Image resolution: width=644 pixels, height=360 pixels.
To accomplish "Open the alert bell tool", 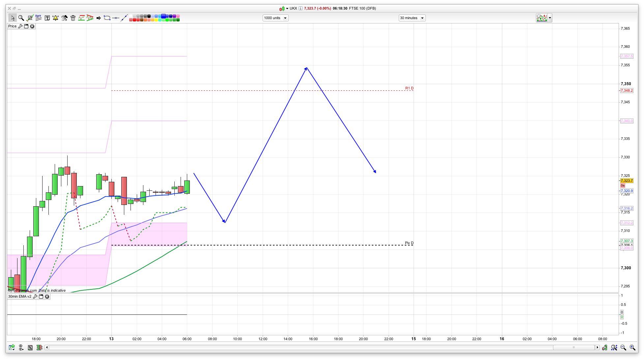I will (55, 18).
